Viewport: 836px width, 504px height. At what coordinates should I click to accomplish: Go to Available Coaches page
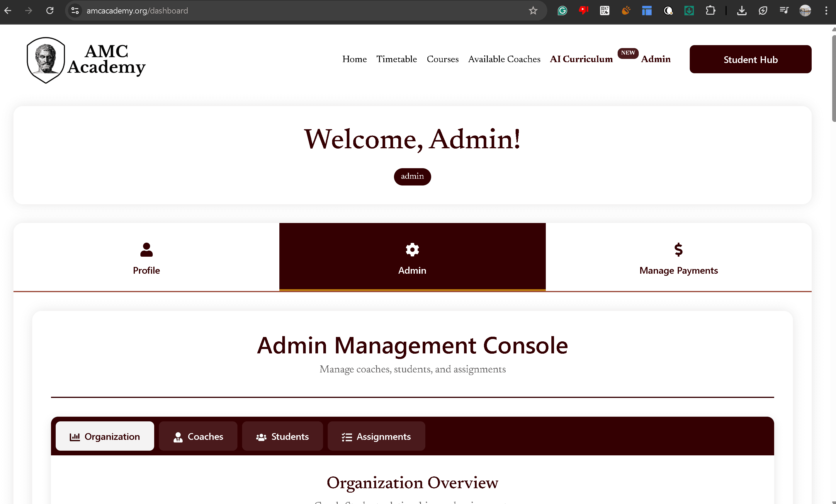(504, 59)
